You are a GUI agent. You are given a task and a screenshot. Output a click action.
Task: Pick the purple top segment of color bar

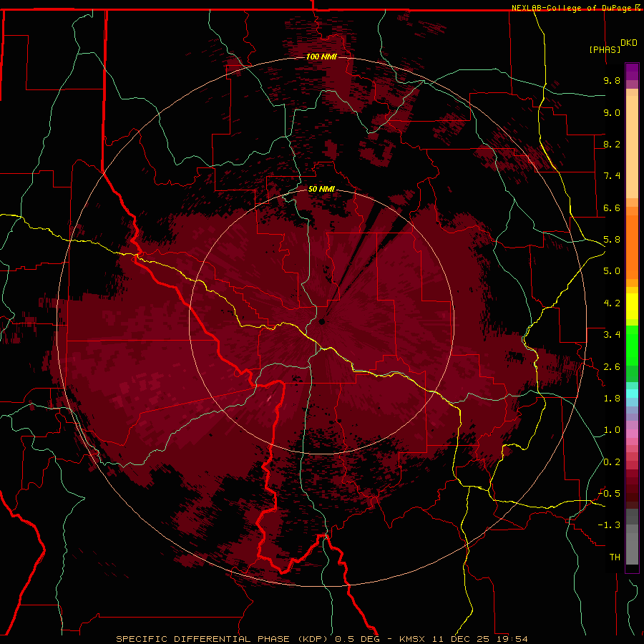(632, 72)
